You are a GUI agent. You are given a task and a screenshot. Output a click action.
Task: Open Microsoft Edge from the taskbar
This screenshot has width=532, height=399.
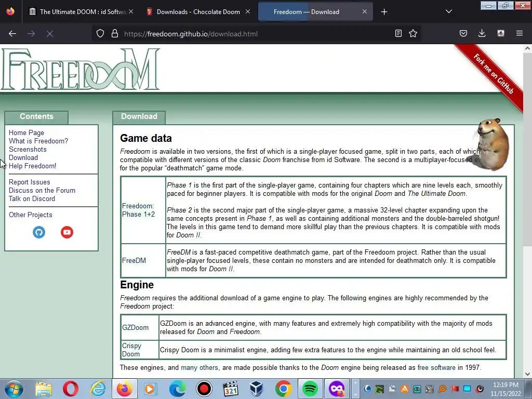177,389
